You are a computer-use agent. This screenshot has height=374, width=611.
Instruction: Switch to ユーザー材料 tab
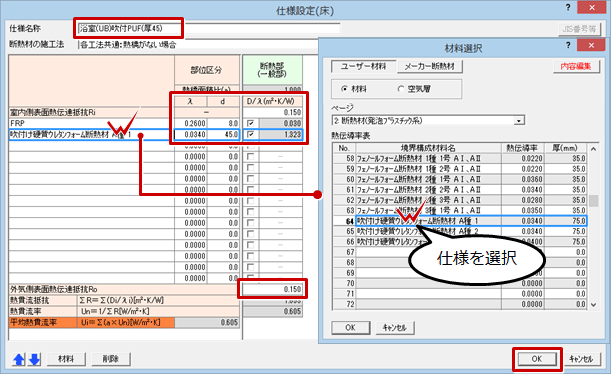363,66
